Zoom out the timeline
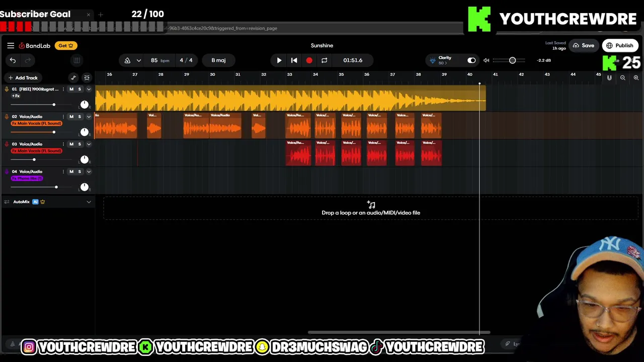The image size is (644, 362). click(x=623, y=78)
